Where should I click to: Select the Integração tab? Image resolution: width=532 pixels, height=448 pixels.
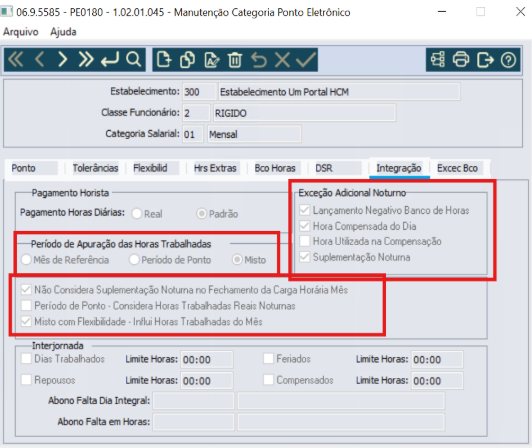coord(399,168)
